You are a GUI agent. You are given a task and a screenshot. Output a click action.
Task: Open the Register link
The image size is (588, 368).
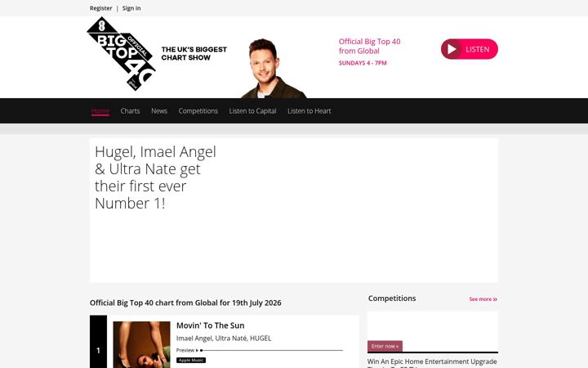click(x=101, y=8)
